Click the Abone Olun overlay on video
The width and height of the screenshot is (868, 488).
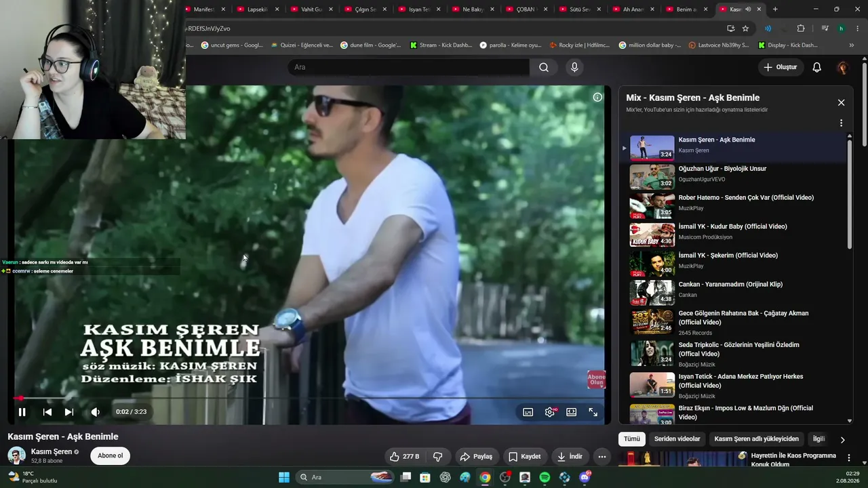(x=596, y=380)
